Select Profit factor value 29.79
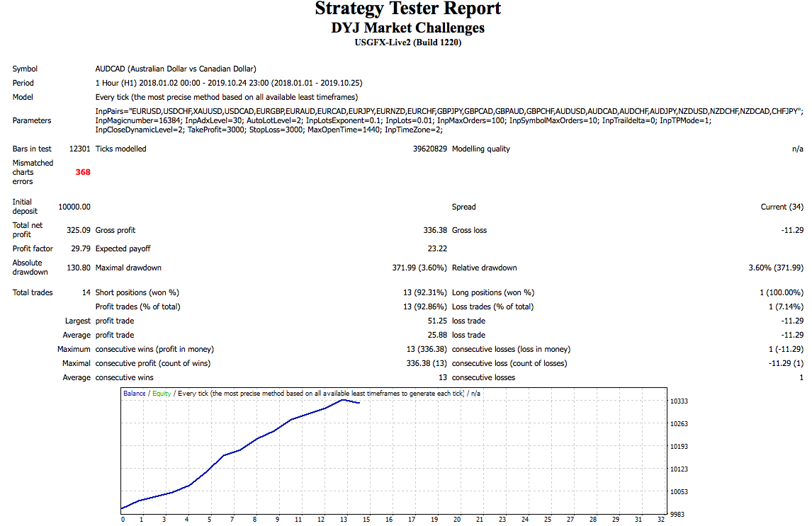The height and width of the screenshot is (526, 812). (81, 248)
